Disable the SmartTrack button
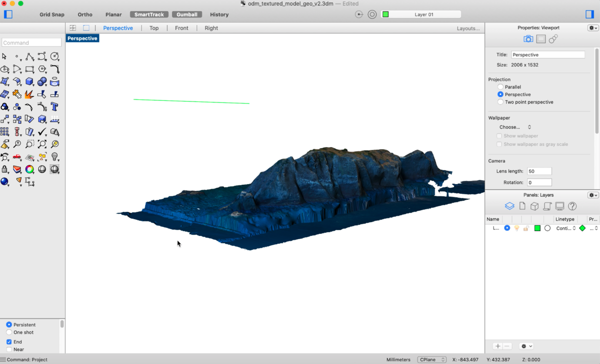 click(x=149, y=14)
